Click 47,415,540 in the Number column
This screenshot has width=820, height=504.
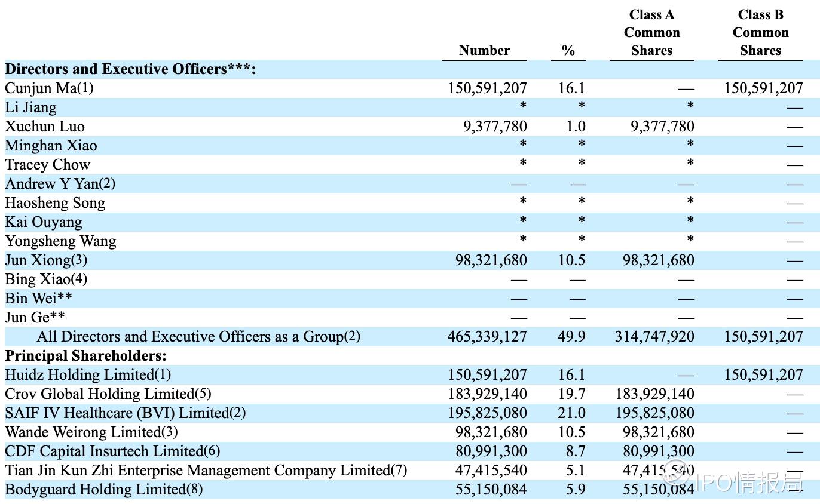(491, 471)
